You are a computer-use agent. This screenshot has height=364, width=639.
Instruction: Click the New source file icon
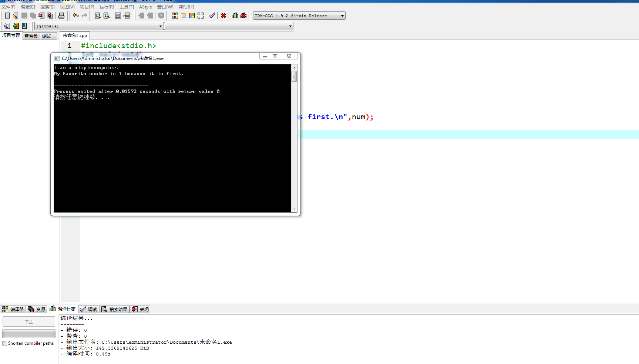tap(7, 16)
